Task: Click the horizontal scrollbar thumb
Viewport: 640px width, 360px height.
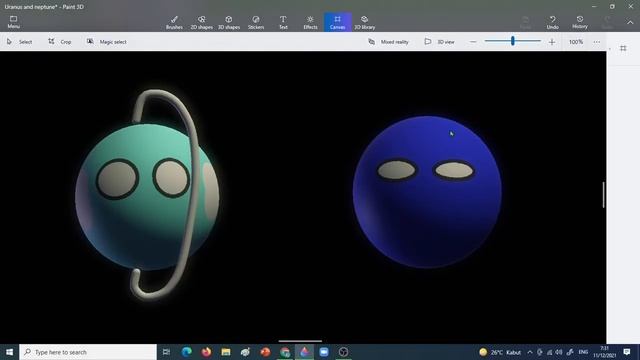Action: point(300,341)
